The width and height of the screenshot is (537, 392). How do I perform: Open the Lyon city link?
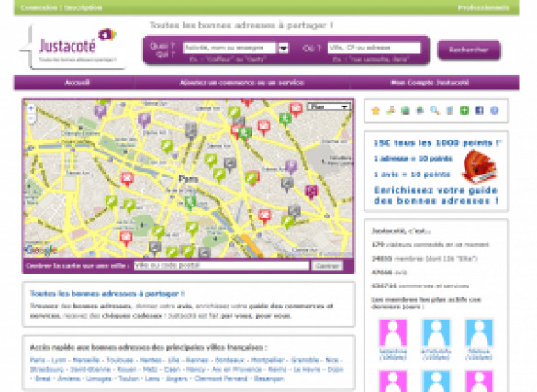tap(59, 360)
